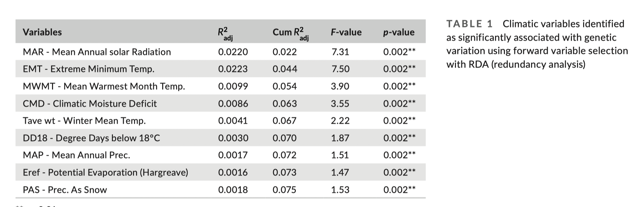Select the cumulative R² value 0.075
This screenshot has height=207, width=644.
pyautogui.click(x=284, y=190)
